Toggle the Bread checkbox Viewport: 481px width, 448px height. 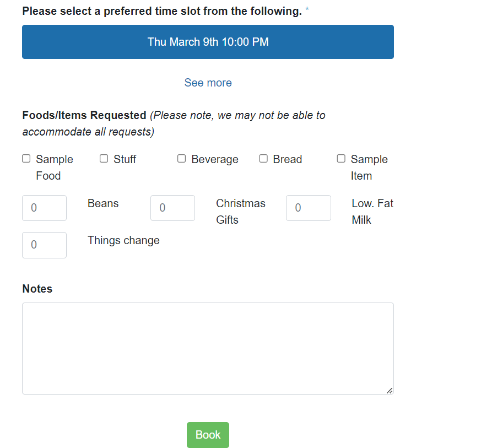pyautogui.click(x=263, y=159)
